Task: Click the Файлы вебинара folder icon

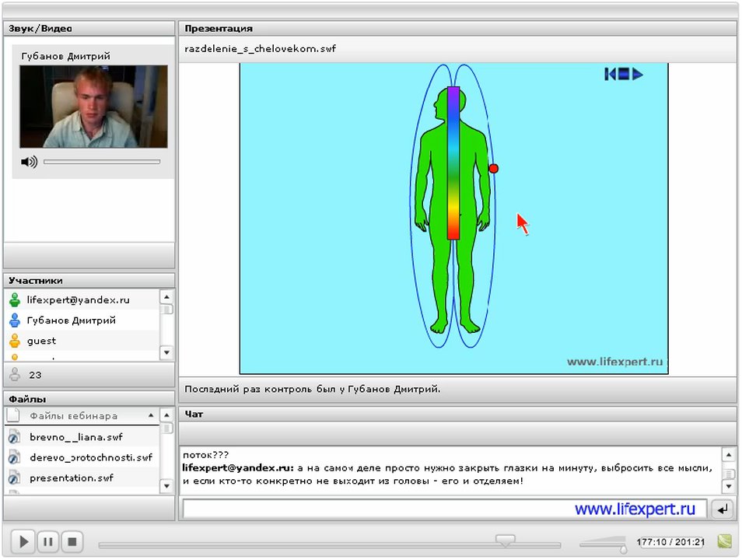Action: click(13, 415)
